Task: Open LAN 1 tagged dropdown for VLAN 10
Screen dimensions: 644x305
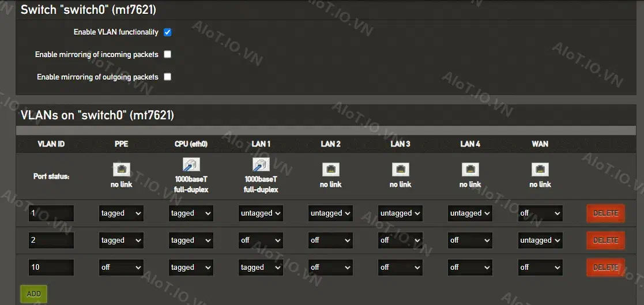Action: point(261,268)
